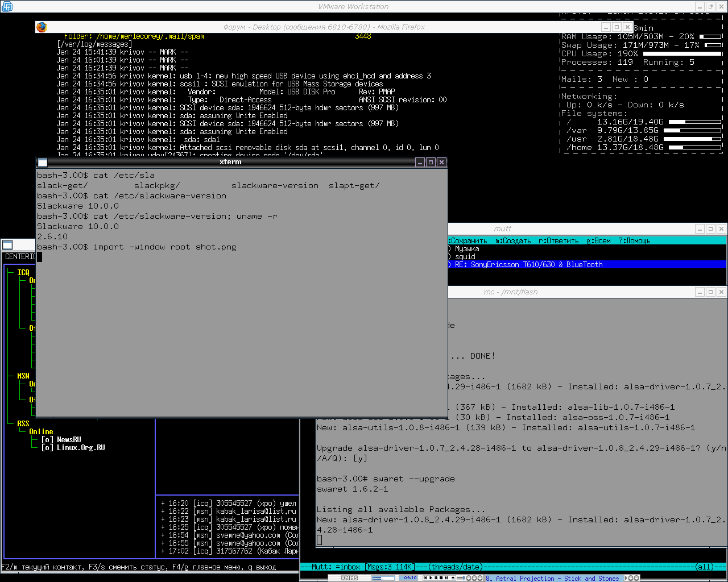This screenshot has height=582, width=728.
Task: Collapse the Online node under RSS
Action: point(41,431)
